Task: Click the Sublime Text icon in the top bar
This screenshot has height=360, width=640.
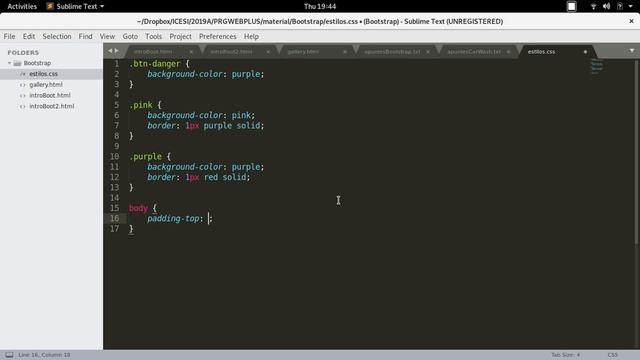Action: 50,6
